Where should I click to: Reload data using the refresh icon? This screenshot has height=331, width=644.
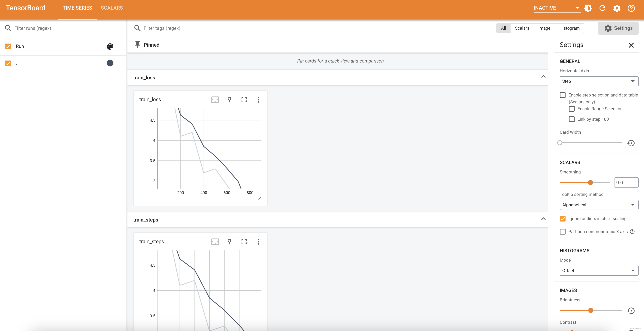(602, 8)
